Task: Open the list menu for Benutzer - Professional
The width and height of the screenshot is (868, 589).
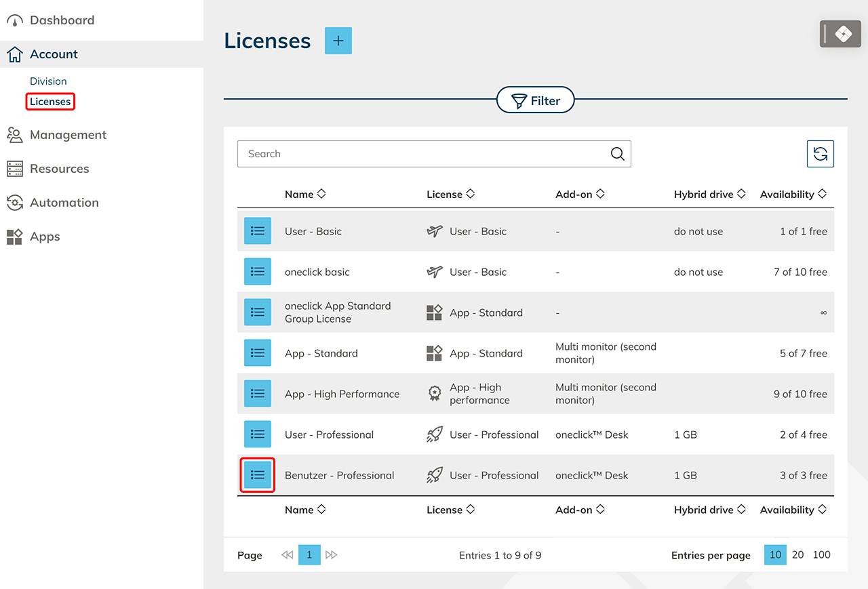Action: pos(258,475)
